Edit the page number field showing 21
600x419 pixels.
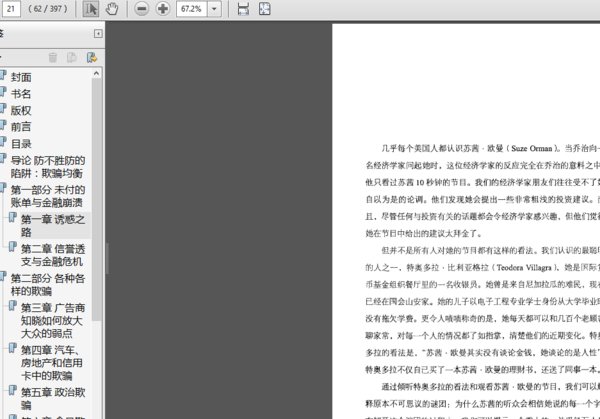(x=10, y=9)
